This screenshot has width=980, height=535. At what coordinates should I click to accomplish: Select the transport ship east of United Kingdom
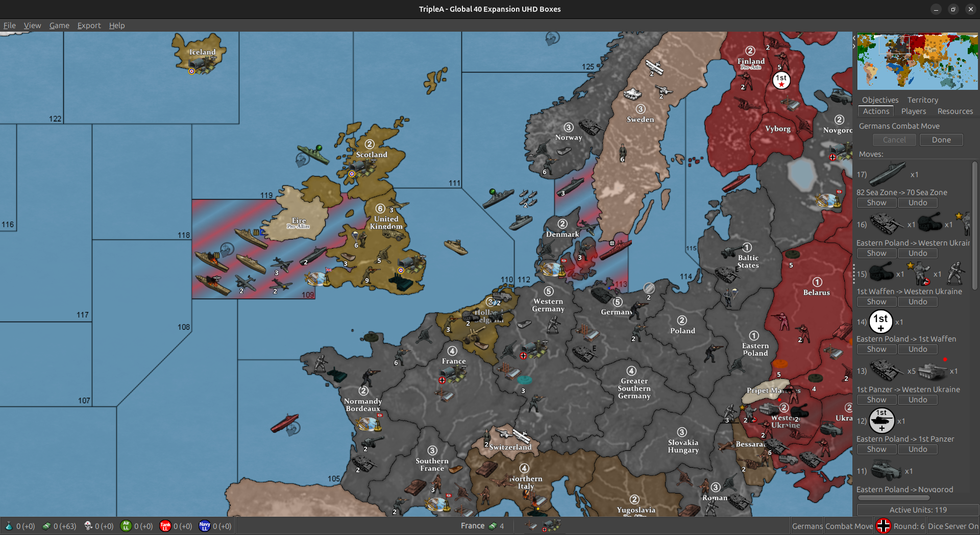tap(456, 247)
